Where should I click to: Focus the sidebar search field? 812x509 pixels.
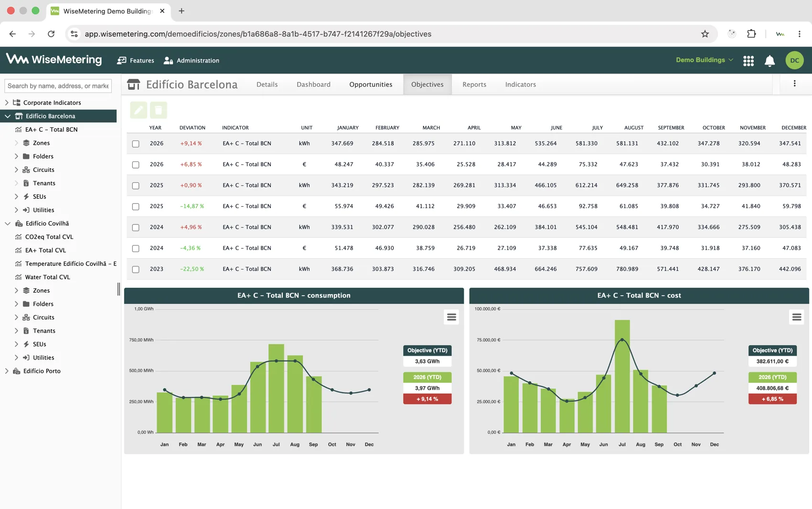coord(58,86)
